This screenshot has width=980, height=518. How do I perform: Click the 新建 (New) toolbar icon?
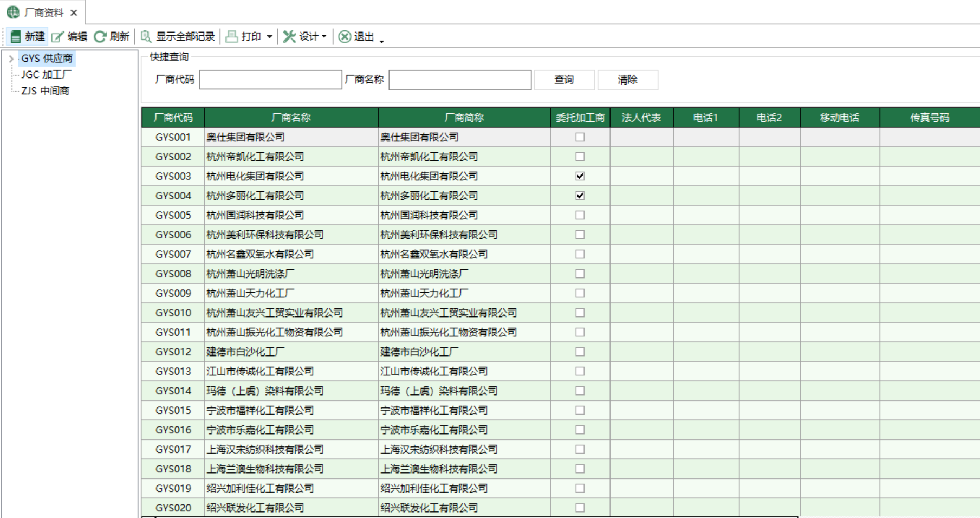tap(16, 36)
